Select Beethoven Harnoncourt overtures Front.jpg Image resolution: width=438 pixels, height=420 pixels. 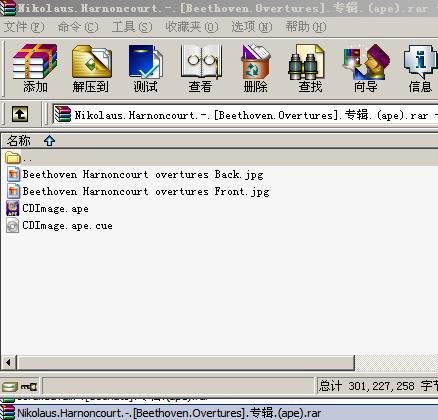coord(146,191)
